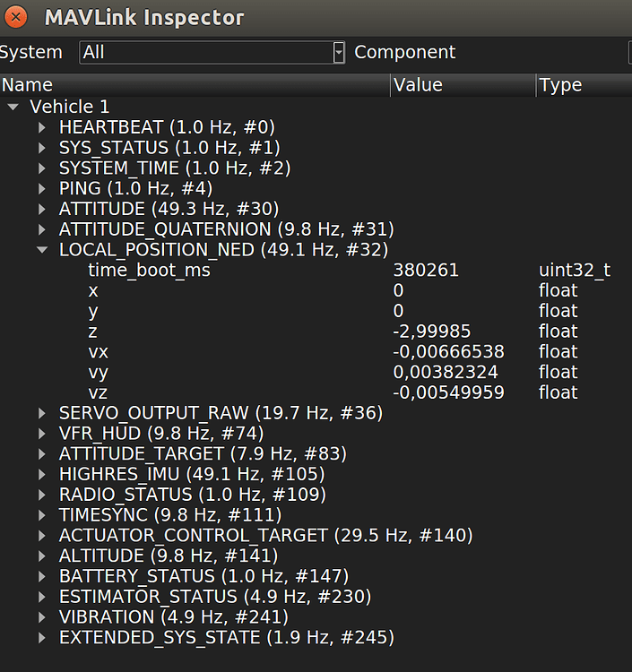
Task: Click the x value 0
Action: (398, 291)
